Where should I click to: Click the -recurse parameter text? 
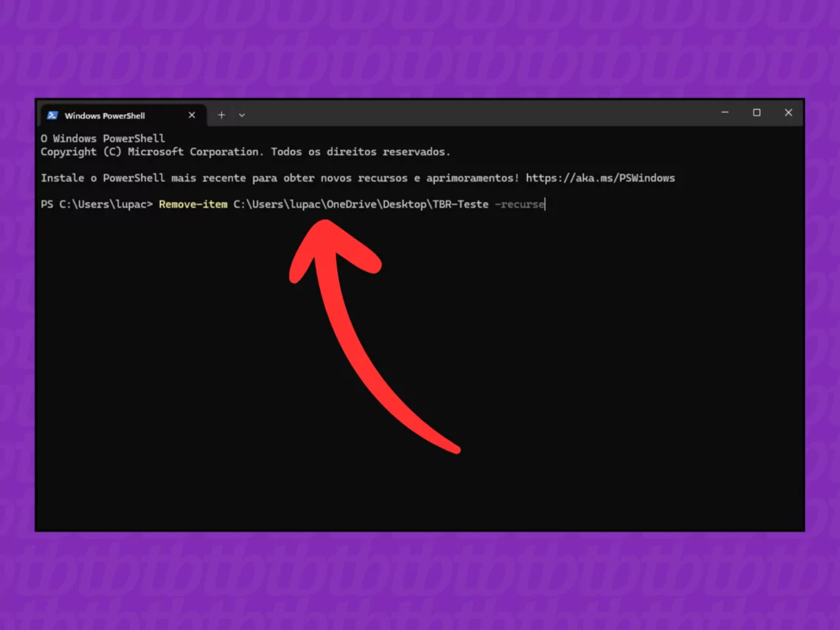[519, 204]
